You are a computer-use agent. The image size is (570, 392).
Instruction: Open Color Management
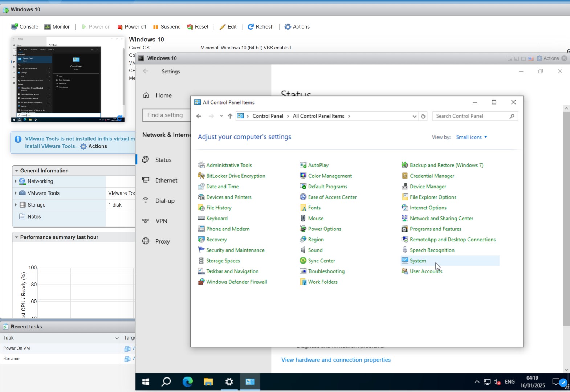pos(326,176)
